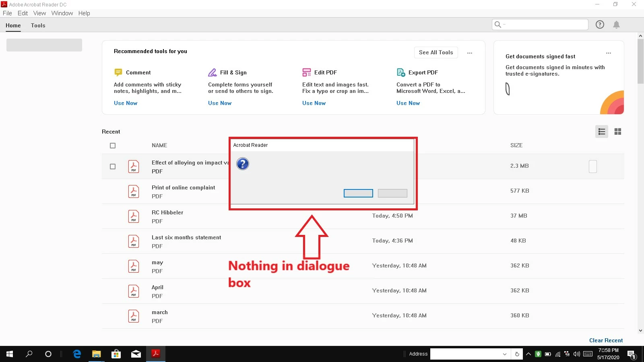Screen dimensions: 644x362
Task: Click the PDF icon for march
Action: tap(134, 316)
